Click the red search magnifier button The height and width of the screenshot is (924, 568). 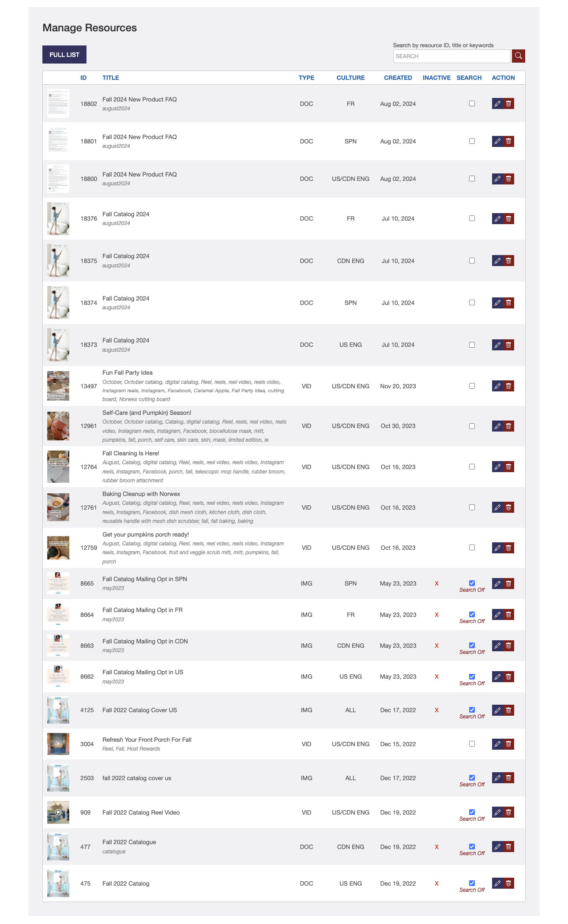pos(519,56)
